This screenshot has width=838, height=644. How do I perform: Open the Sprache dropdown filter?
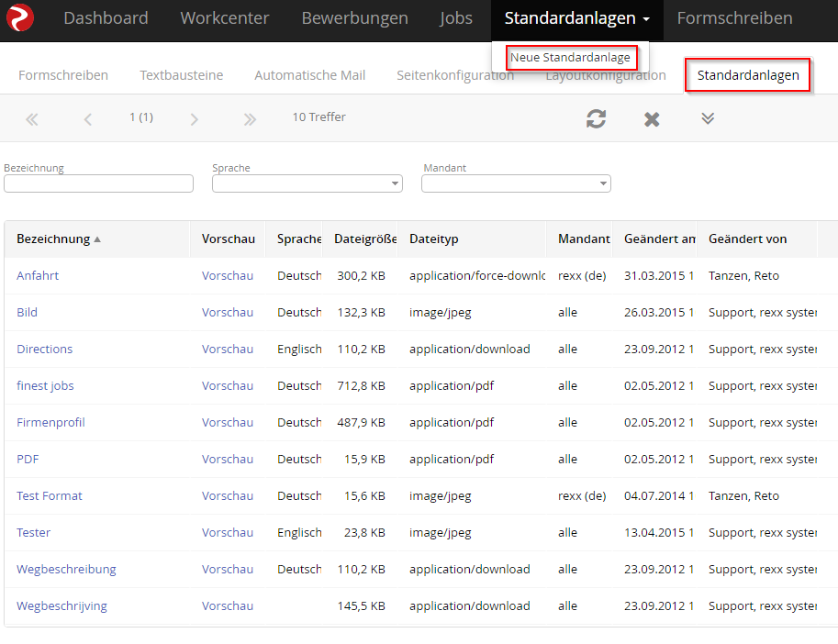point(307,183)
